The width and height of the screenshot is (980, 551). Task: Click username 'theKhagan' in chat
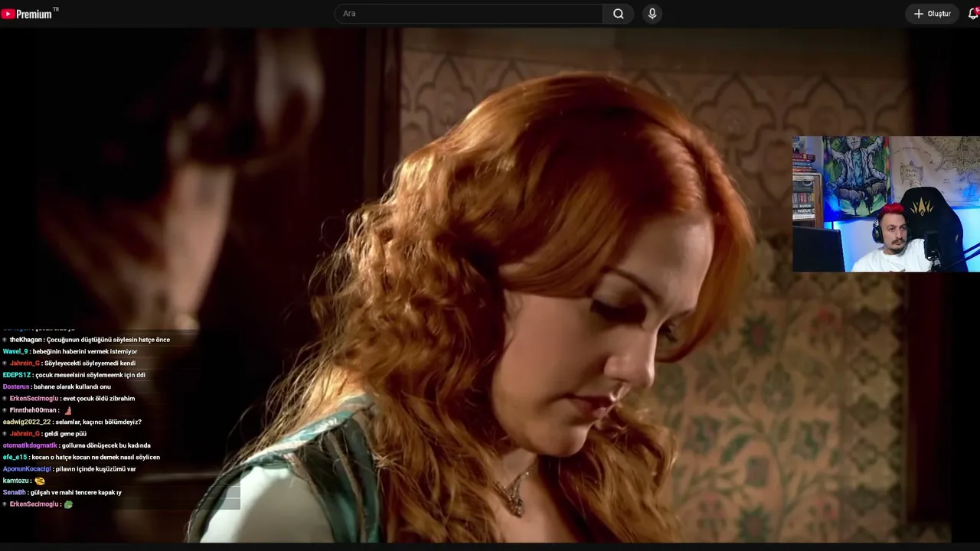pos(26,340)
